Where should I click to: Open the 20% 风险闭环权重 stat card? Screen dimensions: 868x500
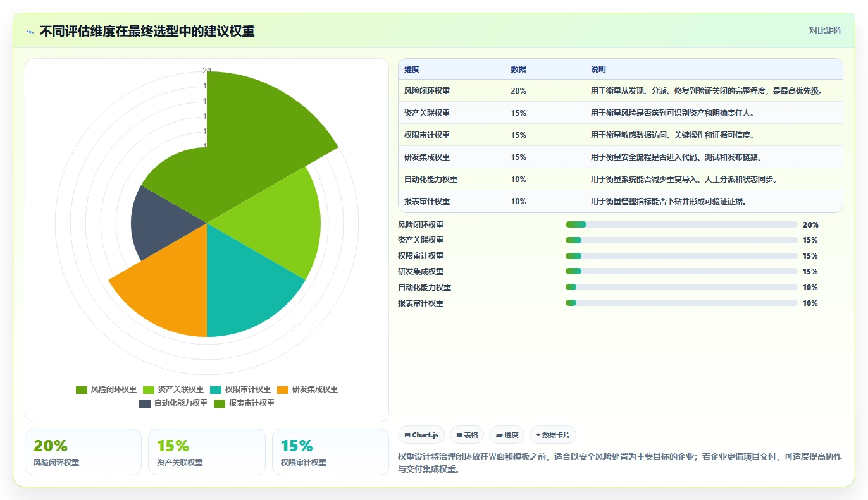pos(83,452)
